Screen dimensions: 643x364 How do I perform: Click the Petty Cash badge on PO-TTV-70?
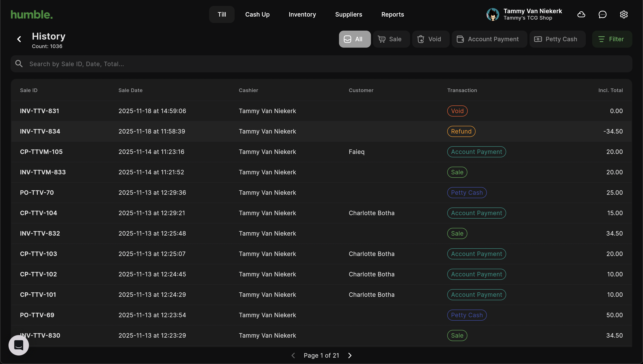(x=467, y=193)
